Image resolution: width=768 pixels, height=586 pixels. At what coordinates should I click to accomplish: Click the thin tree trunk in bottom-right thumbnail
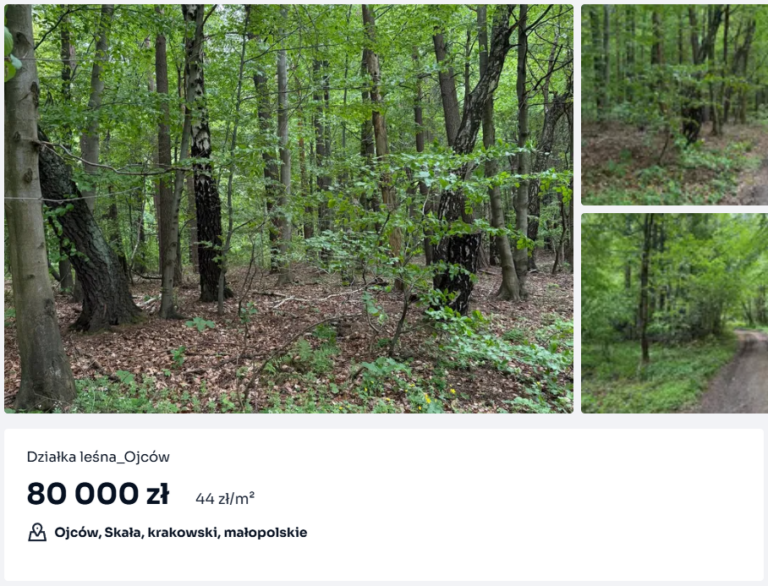click(646, 289)
